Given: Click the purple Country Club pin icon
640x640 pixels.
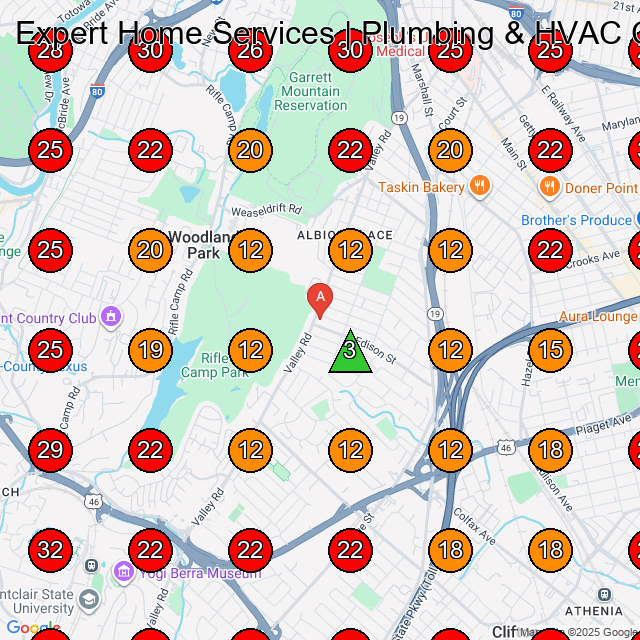Looking at the screenshot, I should pos(111,317).
